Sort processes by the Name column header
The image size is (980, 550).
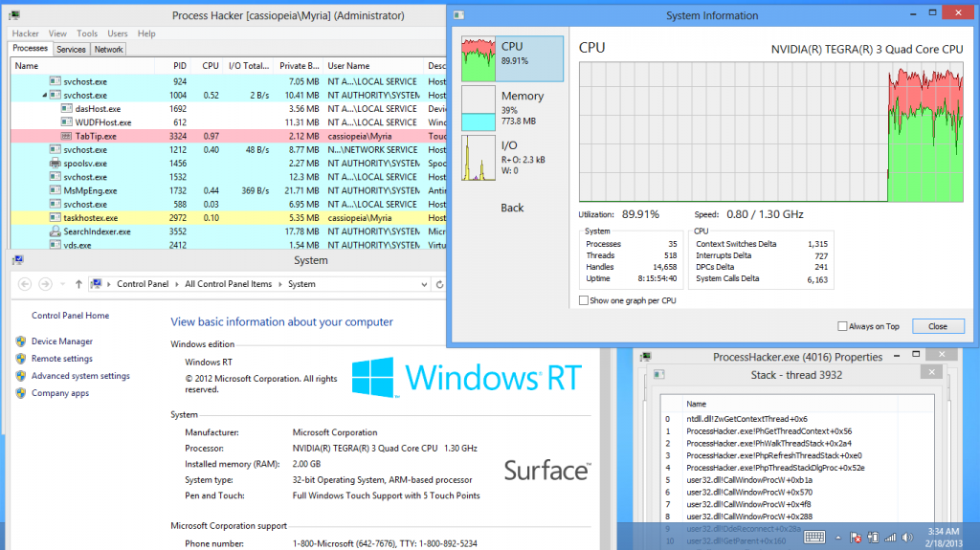pos(82,66)
